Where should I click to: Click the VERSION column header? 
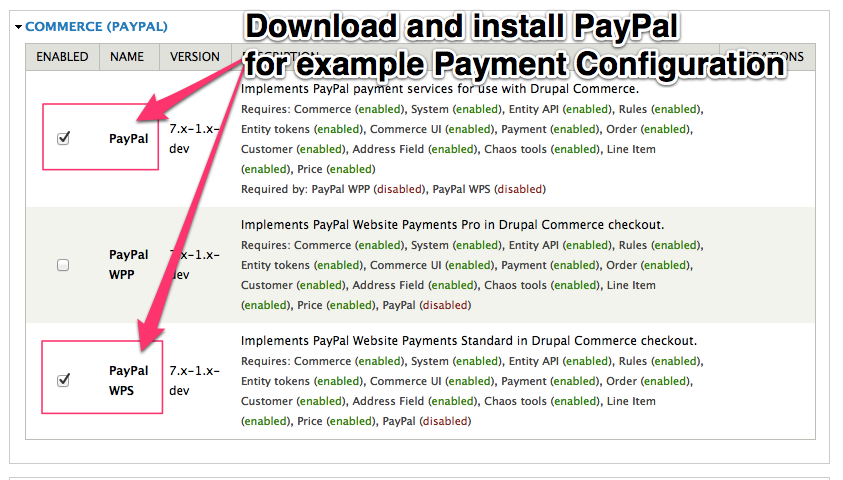click(x=195, y=57)
